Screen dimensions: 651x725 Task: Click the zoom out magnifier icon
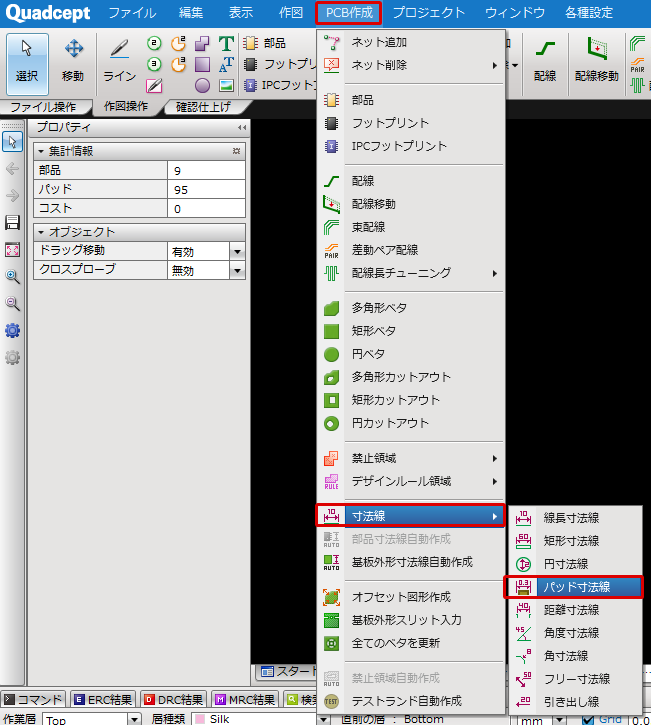12,303
